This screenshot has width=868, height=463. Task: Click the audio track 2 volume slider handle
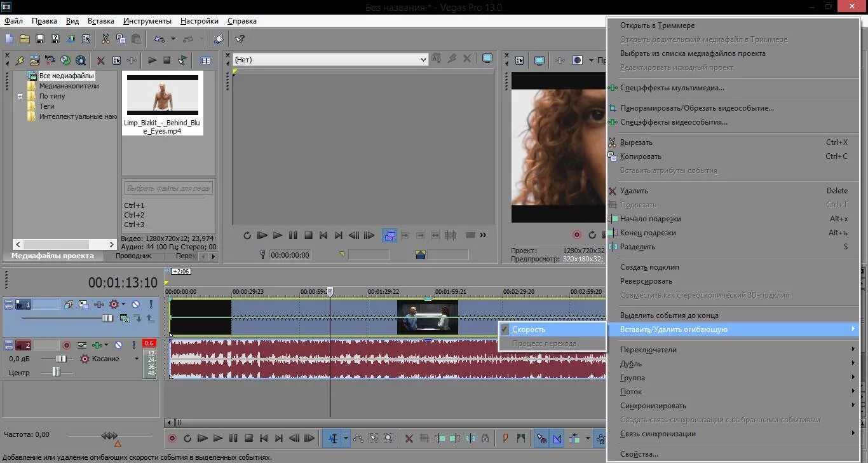click(x=60, y=359)
